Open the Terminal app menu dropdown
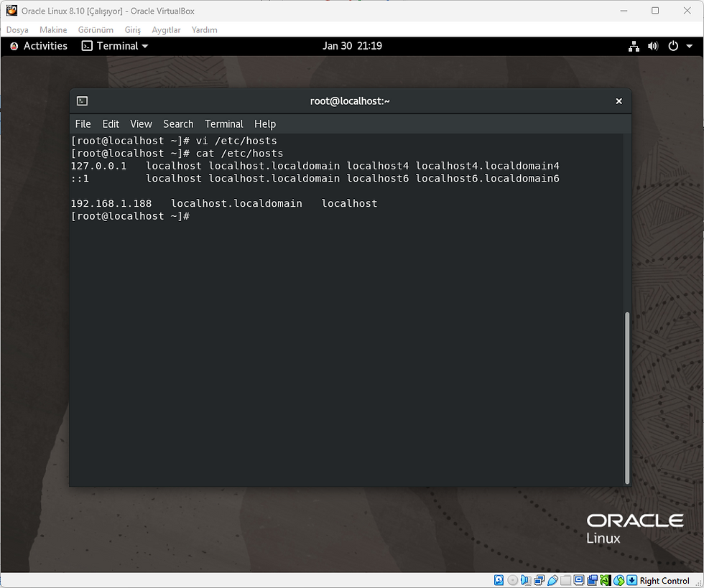 pyautogui.click(x=114, y=46)
